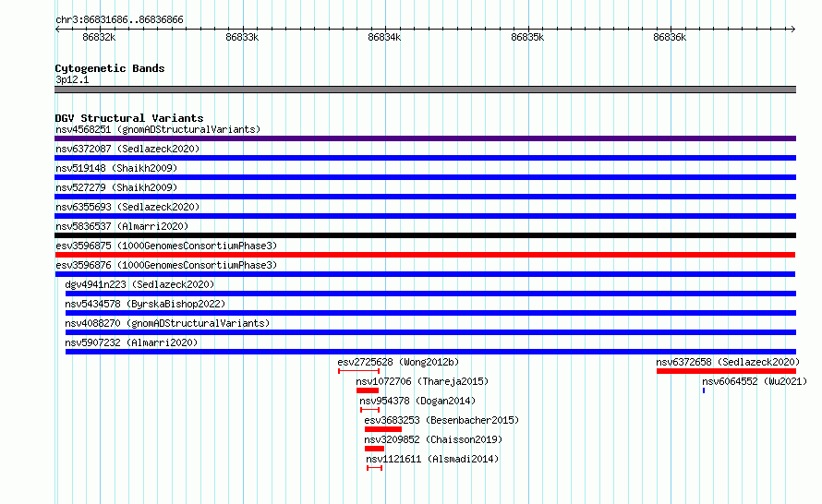Click the blue bar under nsv6355693
Image resolution: width=822 pixels, height=504 pixels.
click(x=425, y=216)
